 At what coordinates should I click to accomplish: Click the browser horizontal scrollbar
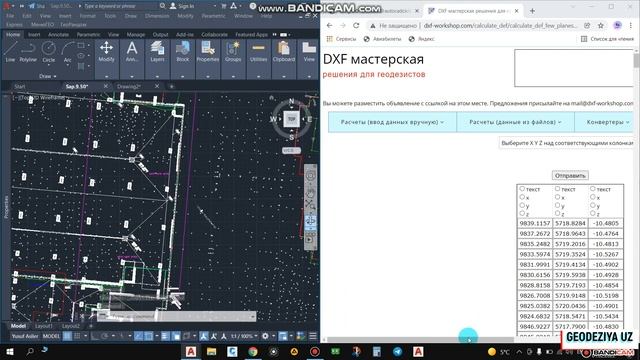pyautogui.click(x=420, y=340)
